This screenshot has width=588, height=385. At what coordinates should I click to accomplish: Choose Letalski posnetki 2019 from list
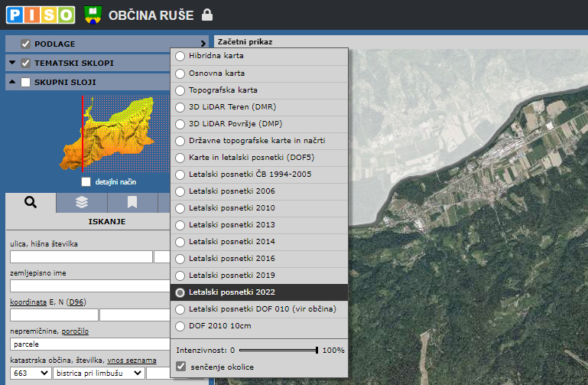coord(180,276)
